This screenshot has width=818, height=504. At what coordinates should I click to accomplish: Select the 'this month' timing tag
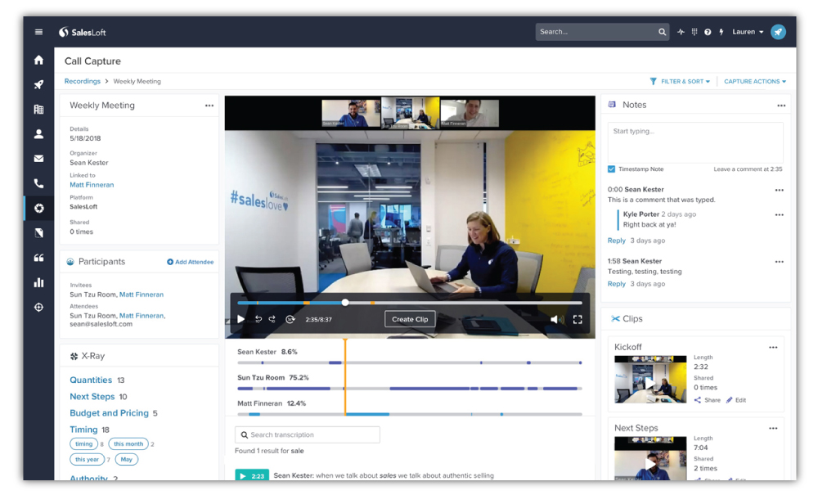tap(128, 444)
